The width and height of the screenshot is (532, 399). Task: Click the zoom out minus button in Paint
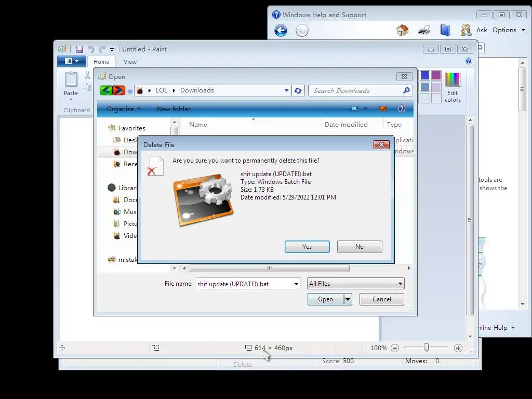click(x=395, y=348)
